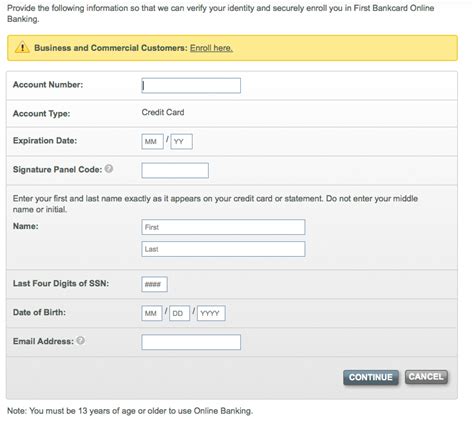Select the expiration year YY field
This screenshot has width=474, height=424.
click(x=181, y=141)
